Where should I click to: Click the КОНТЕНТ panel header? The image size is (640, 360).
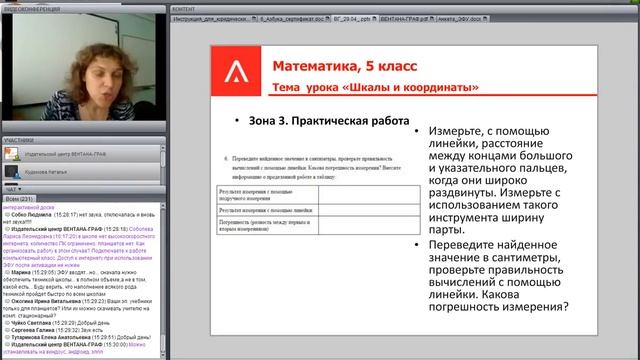click(x=404, y=9)
